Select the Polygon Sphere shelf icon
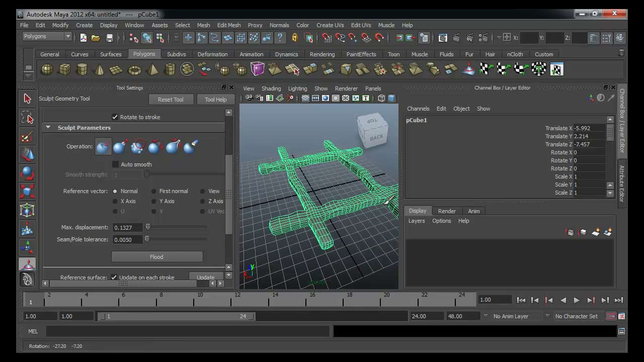Viewport: 644px width, 362px height. [x=47, y=69]
